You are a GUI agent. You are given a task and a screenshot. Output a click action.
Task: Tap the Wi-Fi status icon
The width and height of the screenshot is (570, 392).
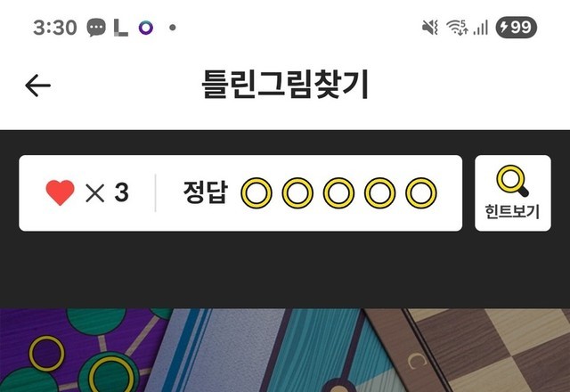click(457, 28)
